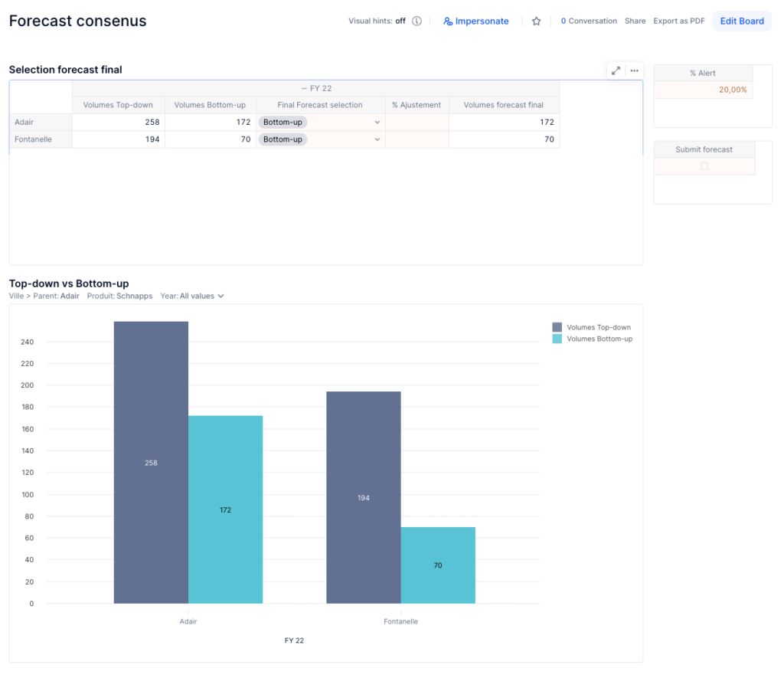The width and height of the screenshot is (784, 678).
Task: Open the three-dot table options menu
Action: [634, 70]
